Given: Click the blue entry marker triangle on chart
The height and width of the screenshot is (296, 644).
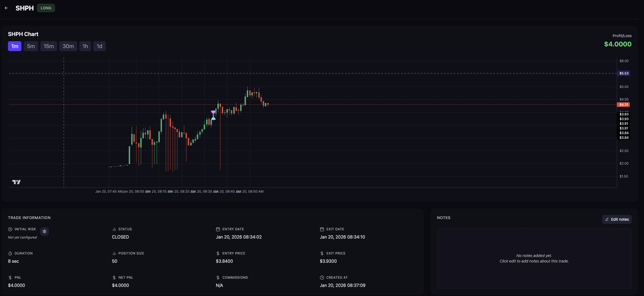Looking at the screenshot, I should [213, 118].
